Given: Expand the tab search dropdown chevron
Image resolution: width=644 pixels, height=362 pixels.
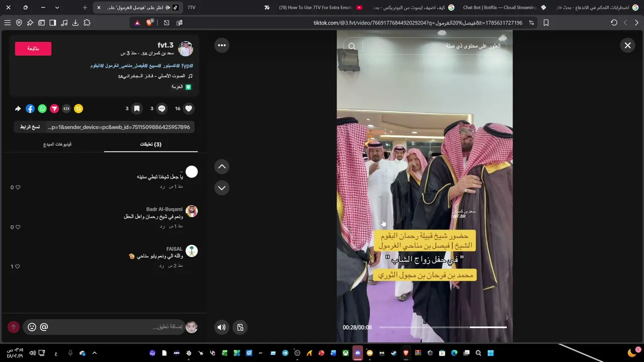Looking at the screenshot, I should 57,8.
